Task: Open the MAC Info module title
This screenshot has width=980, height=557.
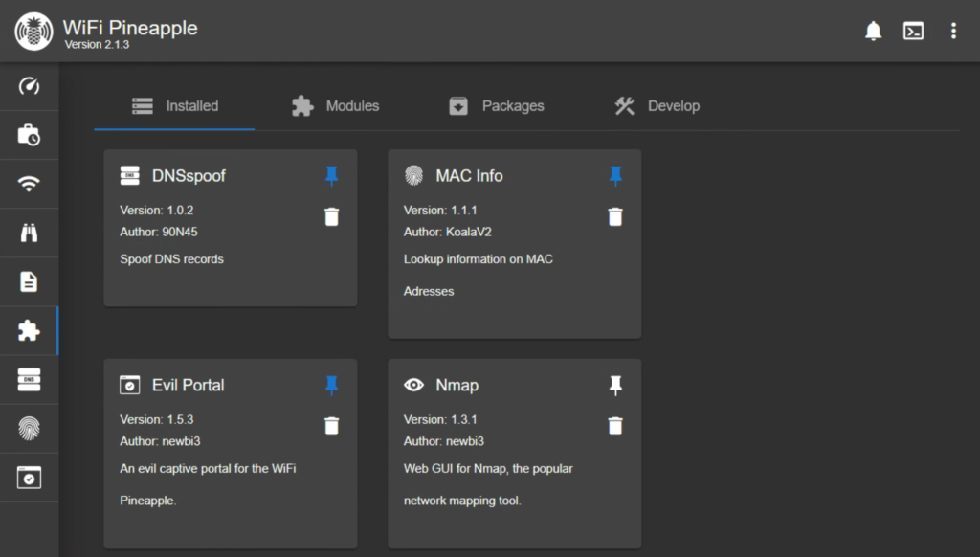Action: pos(469,176)
